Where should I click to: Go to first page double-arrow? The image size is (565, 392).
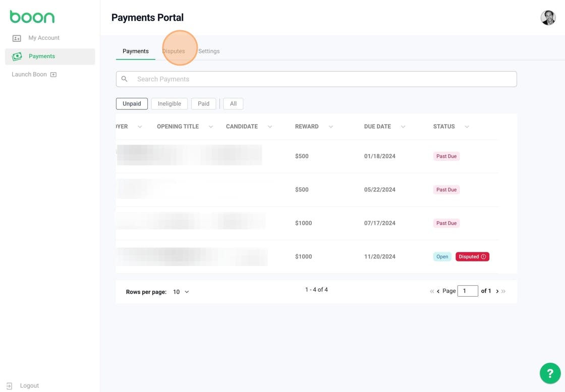[x=432, y=291]
